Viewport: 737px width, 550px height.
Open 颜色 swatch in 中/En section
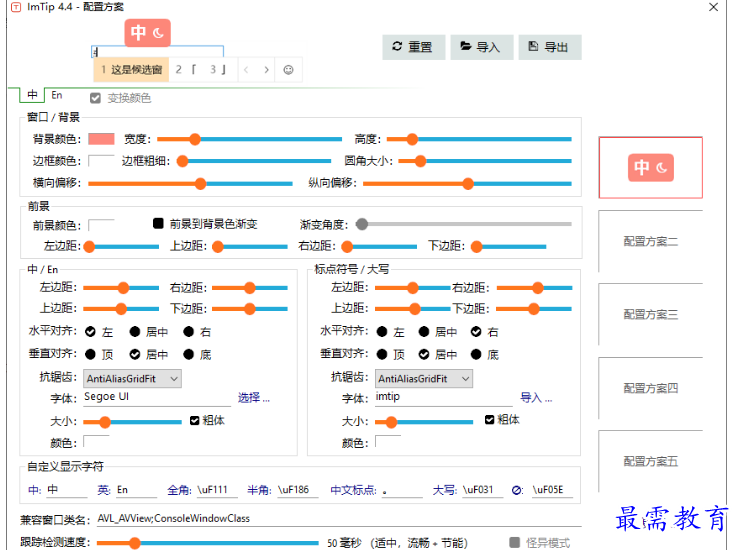tap(96, 441)
